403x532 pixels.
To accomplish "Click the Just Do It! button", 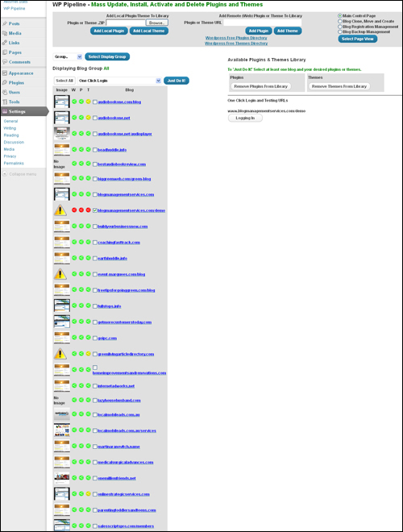I will click(x=177, y=81).
